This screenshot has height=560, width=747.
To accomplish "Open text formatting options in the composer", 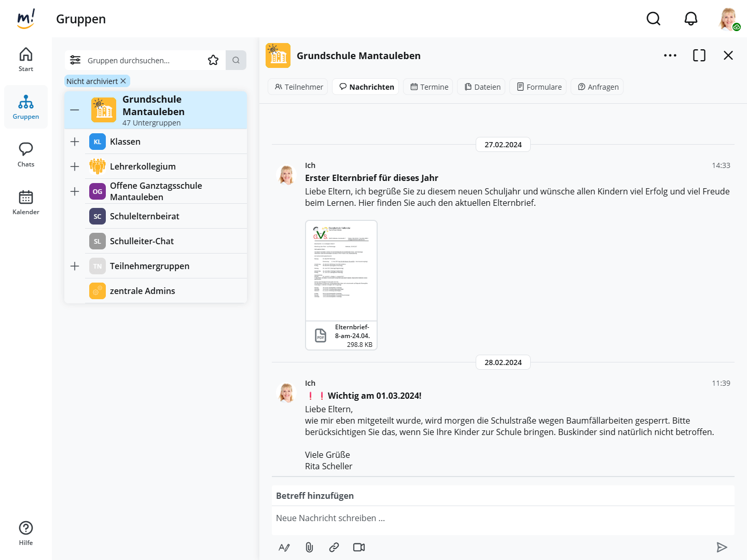I will [x=284, y=548].
